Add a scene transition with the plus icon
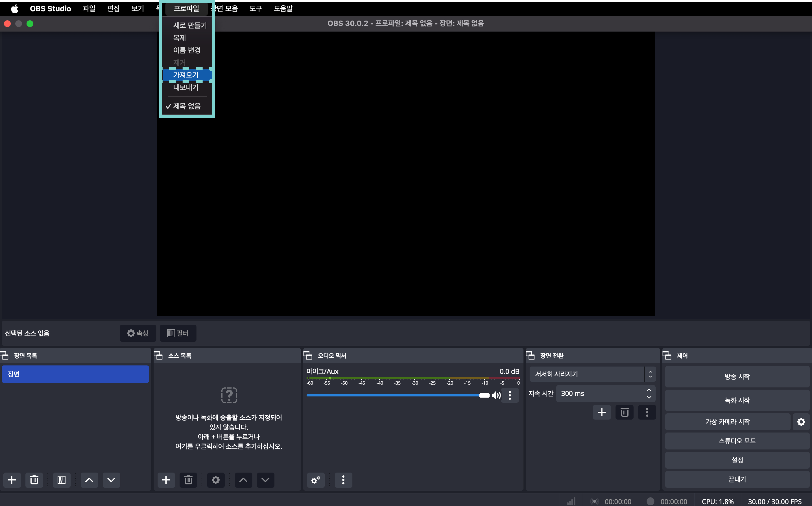Image resolution: width=812 pixels, height=506 pixels. pos(602,412)
